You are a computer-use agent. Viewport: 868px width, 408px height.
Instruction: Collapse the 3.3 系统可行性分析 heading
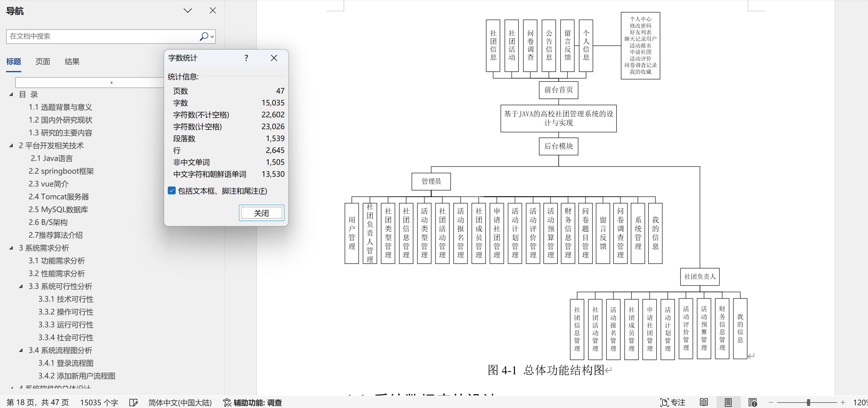21,286
